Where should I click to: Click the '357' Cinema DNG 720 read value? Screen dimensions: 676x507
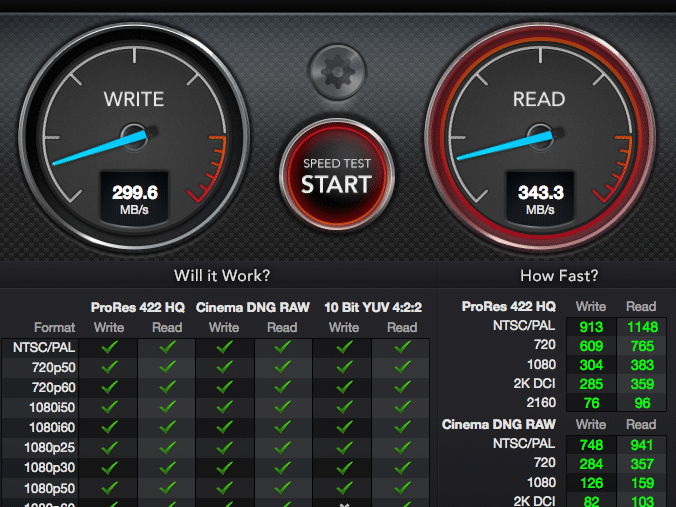(642, 464)
